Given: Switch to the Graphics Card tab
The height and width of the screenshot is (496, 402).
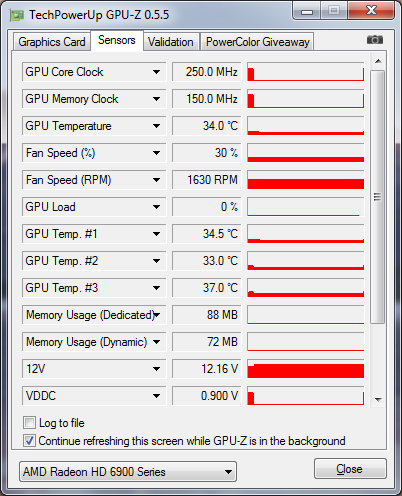Looking at the screenshot, I should (x=52, y=42).
